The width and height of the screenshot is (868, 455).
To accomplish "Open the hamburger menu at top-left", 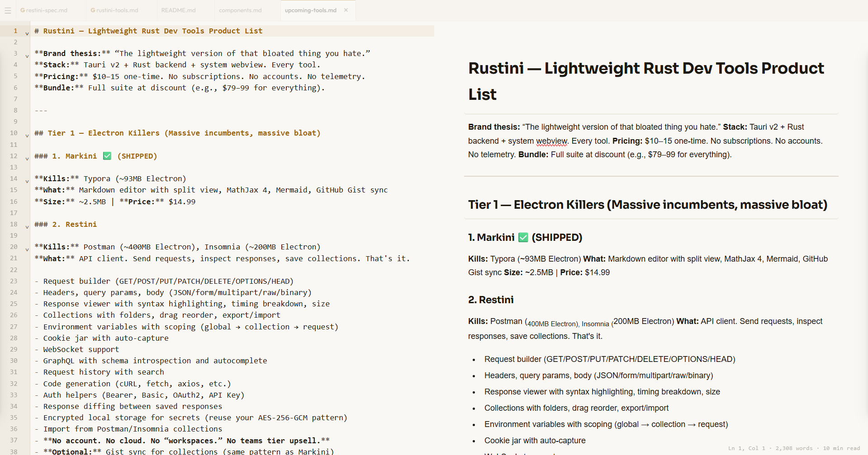I will coord(8,10).
